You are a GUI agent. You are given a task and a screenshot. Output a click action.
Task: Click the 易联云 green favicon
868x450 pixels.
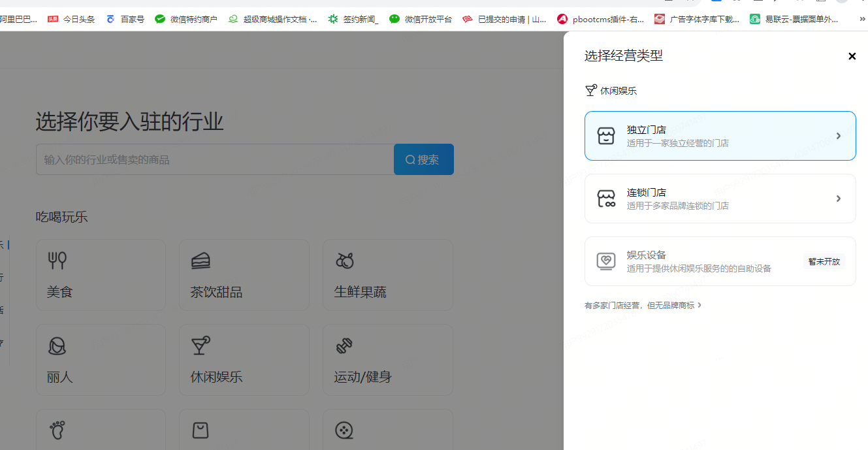[x=755, y=19]
